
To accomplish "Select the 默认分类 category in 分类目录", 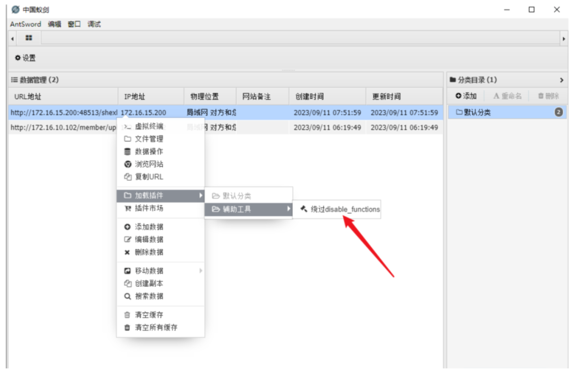I will click(507, 113).
